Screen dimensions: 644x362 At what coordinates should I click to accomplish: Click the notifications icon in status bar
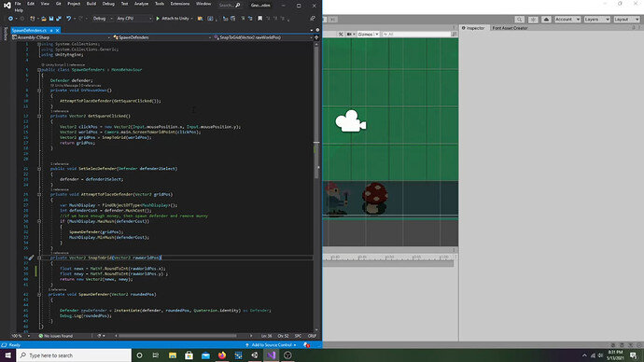pyautogui.click(x=306, y=345)
